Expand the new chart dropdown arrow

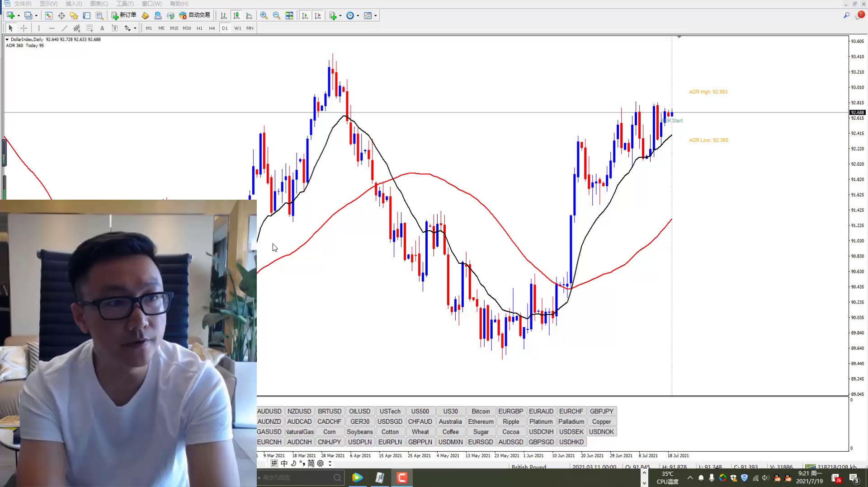(19, 16)
